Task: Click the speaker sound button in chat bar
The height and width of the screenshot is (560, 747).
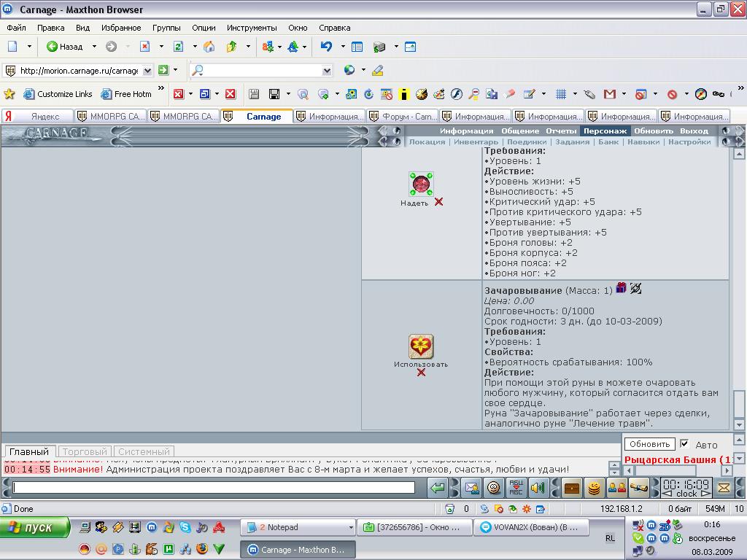Action: click(x=538, y=488)
